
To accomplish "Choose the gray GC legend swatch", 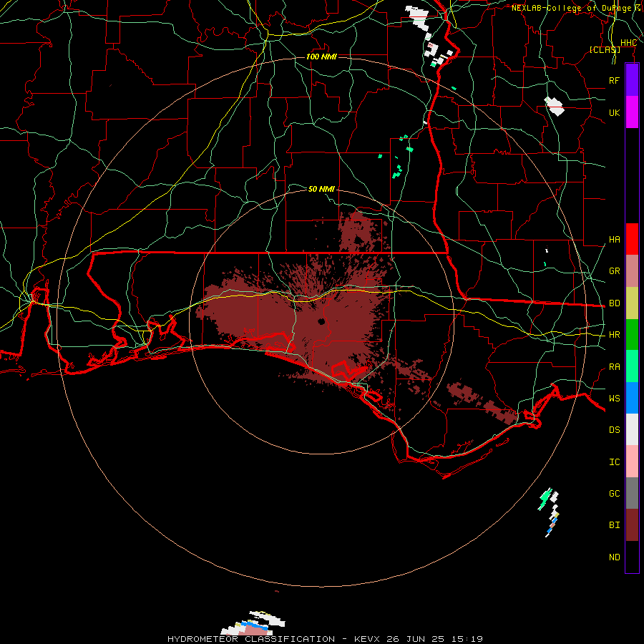I will coord(632,493).
